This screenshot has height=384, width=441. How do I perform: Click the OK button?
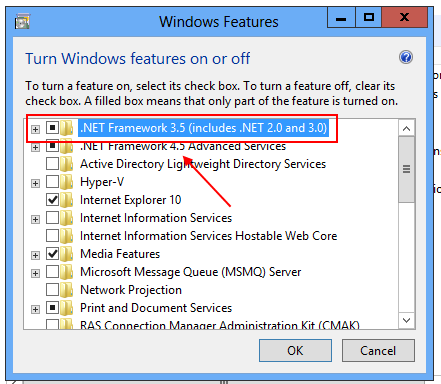295,350
